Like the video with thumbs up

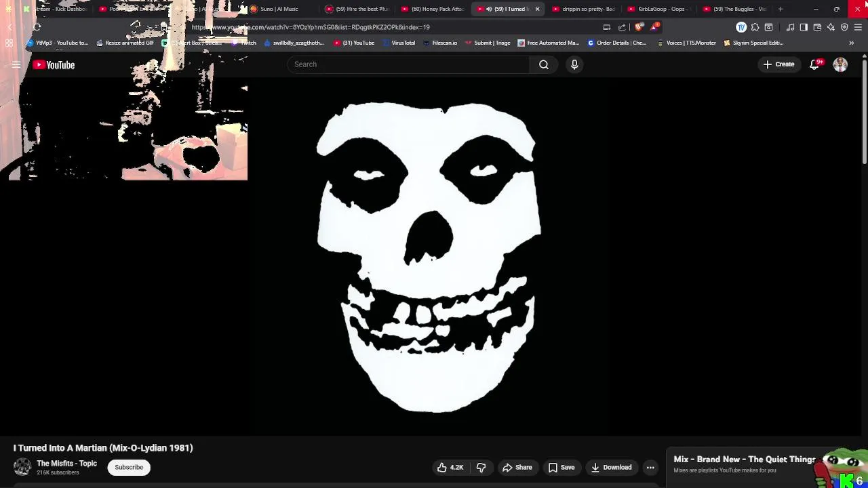(450, 467)
